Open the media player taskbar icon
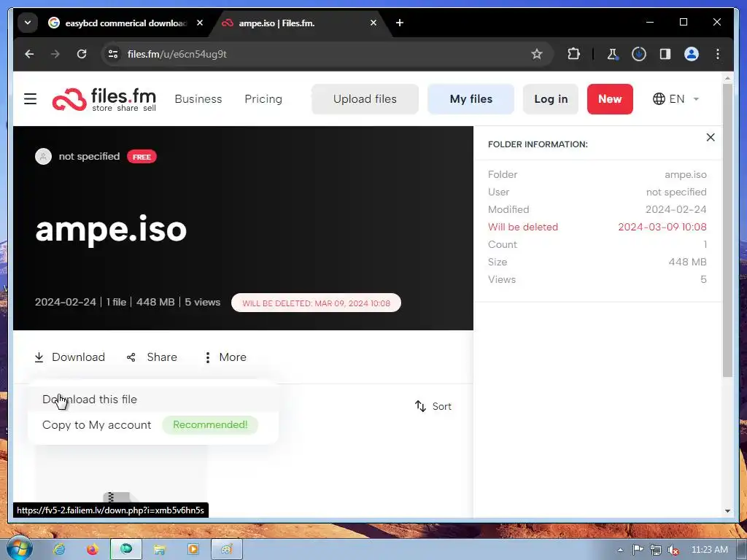The height and width of the screenshot is (560, 747). point(193,549)
